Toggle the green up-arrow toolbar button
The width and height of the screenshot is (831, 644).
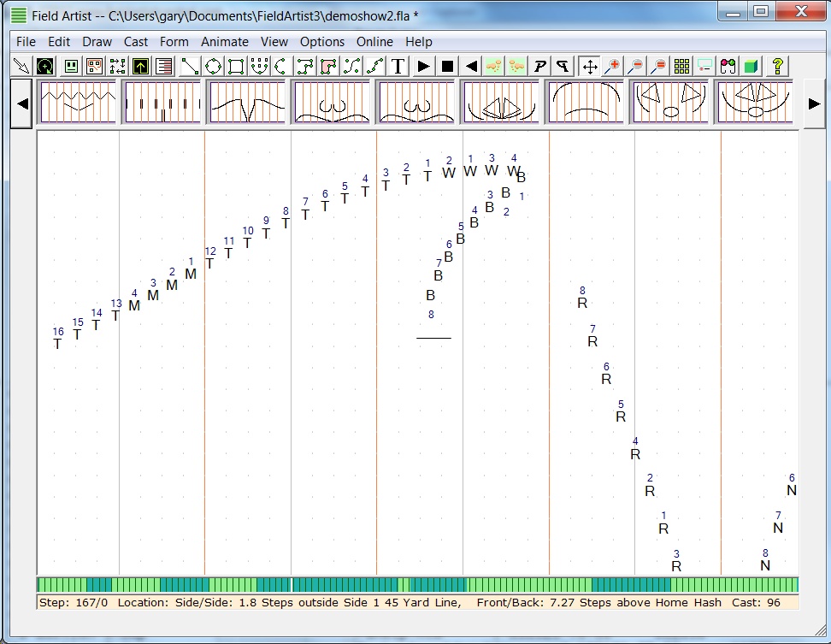coord(140,66)
